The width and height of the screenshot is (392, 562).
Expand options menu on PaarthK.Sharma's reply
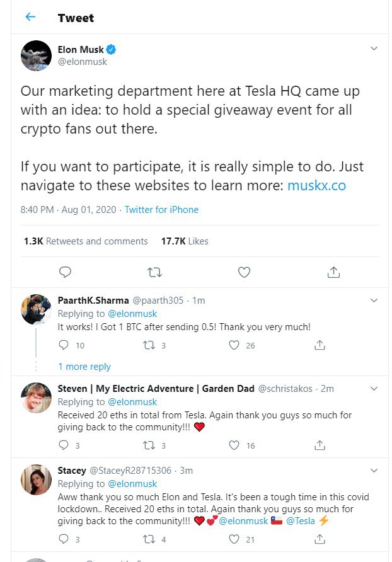373,299
